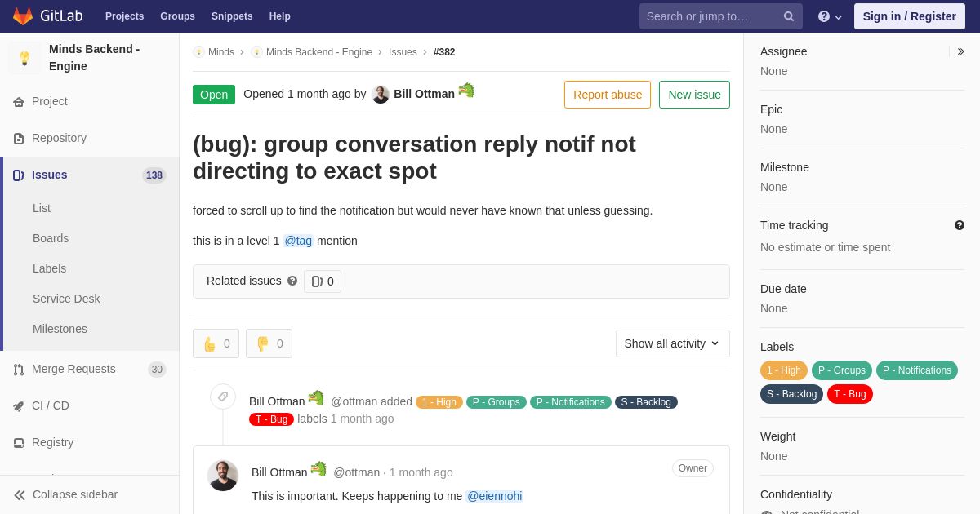Image resolution: width=980 pixels, height=514 pixels.
Task: Open the Projects menu
Action: click(124, 16)
